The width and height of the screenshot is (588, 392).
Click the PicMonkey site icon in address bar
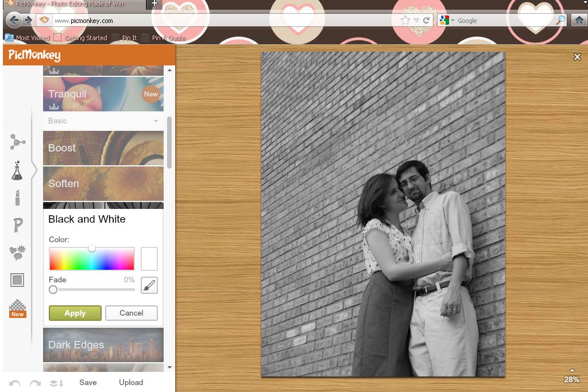[x=44, y=20]
